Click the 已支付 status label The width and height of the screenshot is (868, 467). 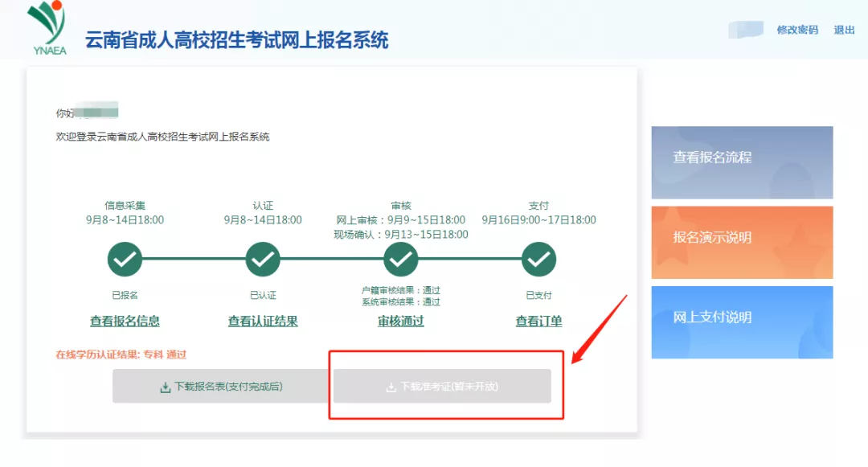point(538,295)
